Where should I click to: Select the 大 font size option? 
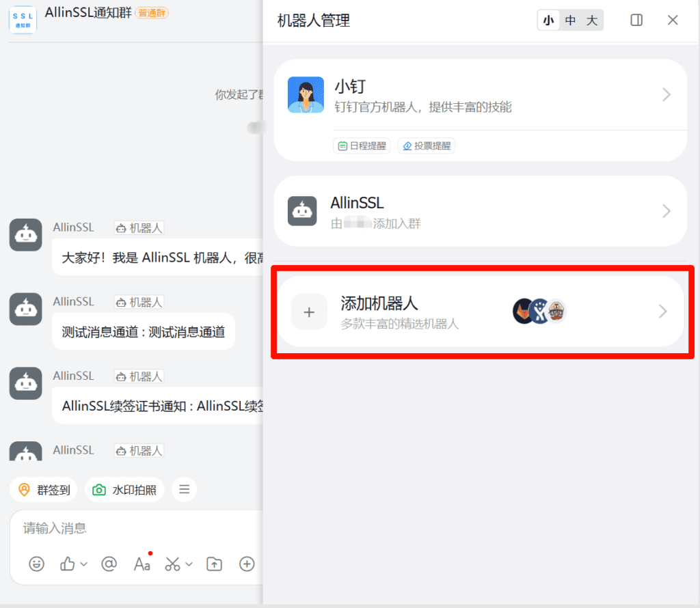[x=592, y=20]
